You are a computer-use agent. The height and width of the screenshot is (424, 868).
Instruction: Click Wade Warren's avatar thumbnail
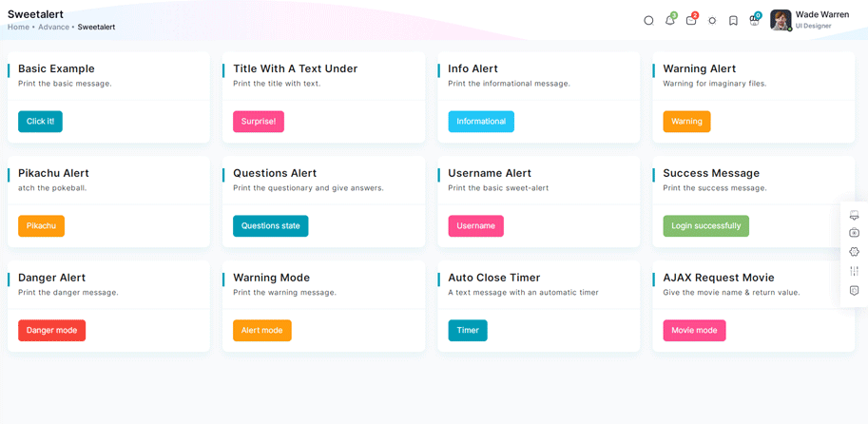(781, 20)
